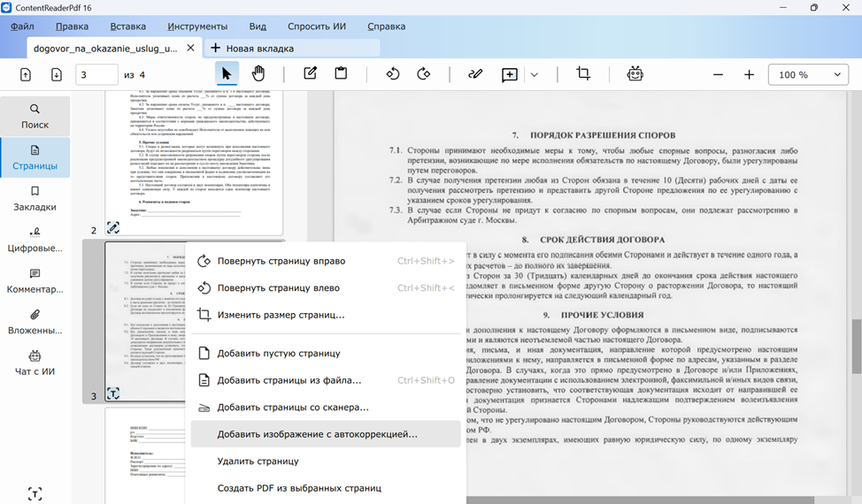Open the Поиск search panel

point(35,116)
